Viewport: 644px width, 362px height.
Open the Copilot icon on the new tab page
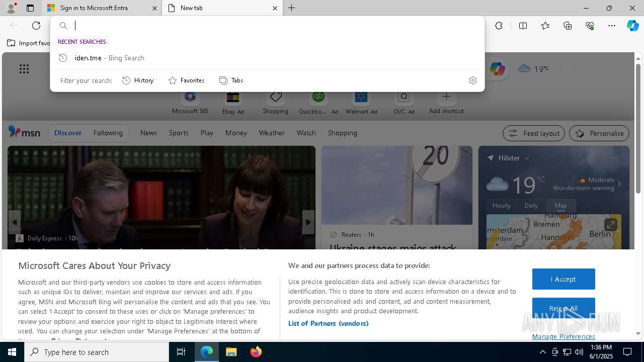[497, 69]
